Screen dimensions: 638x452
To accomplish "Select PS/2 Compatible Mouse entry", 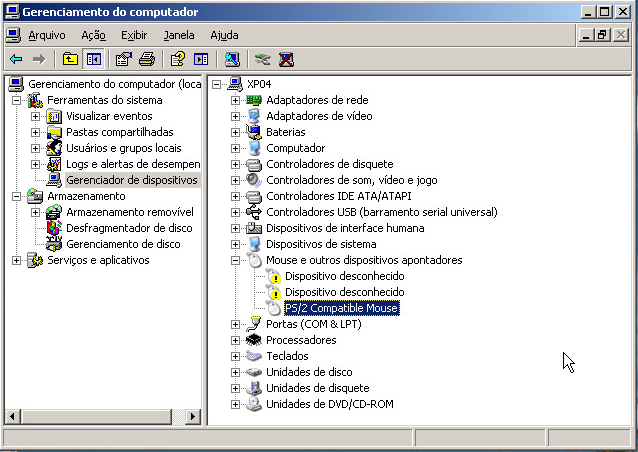I will tap(341, 308).
